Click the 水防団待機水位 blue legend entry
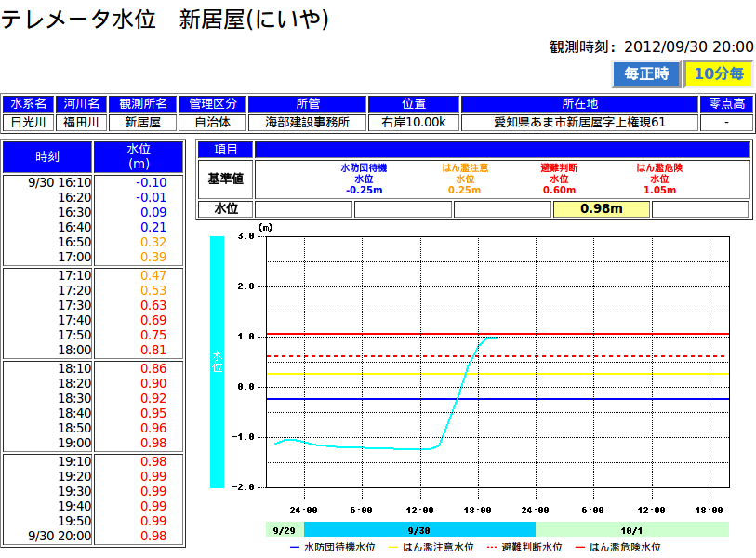Viewport: 756px width, 558px height. [x=332, y=548]
